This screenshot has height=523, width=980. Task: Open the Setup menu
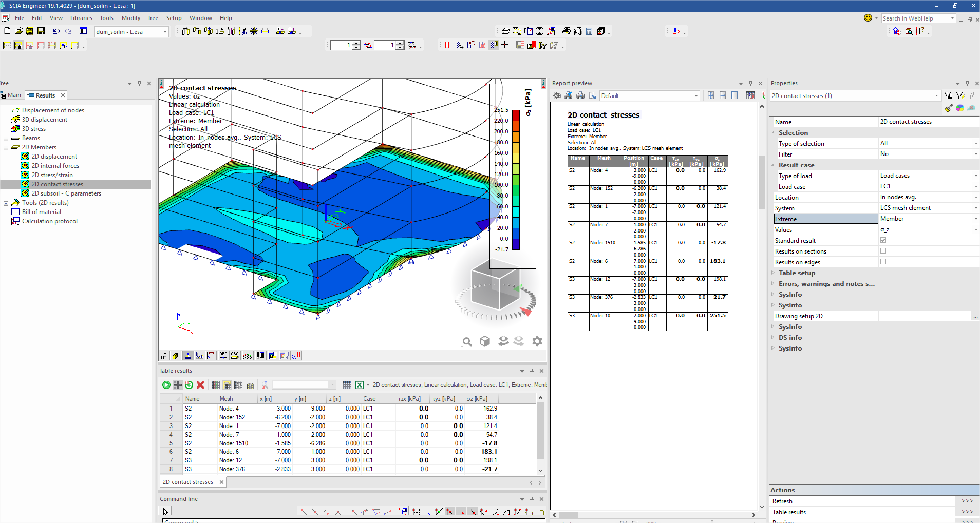(174, 18)
